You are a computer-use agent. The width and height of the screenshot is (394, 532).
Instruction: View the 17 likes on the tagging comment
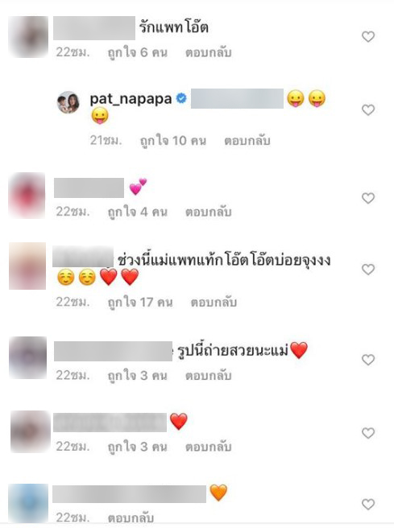tap(140, 302)
